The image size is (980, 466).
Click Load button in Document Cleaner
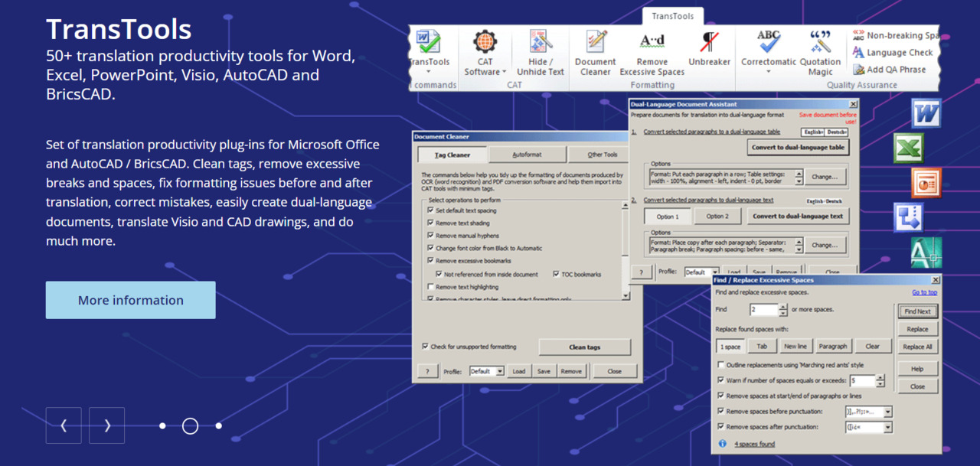click(519, 371)
